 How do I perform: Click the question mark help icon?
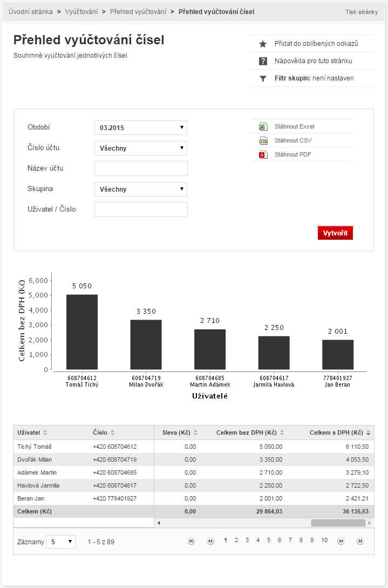point(263,61)
